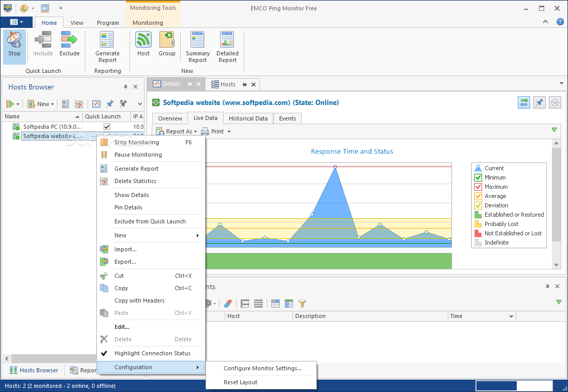This screenshot has height=392, width=568.
Task: Select Exclude from Quick Launch
Action: click(x=151, y=221)
